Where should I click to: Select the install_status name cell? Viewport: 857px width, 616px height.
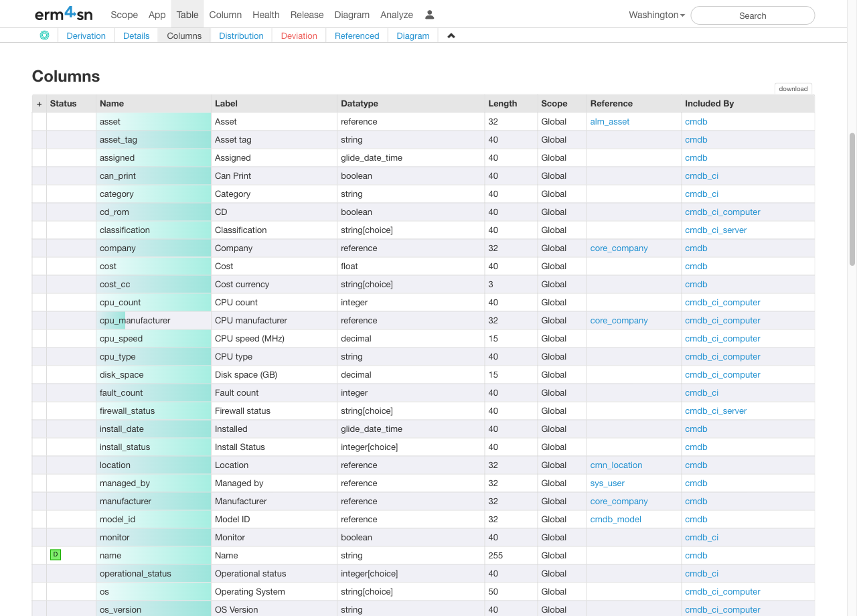(x=154, y=447)
